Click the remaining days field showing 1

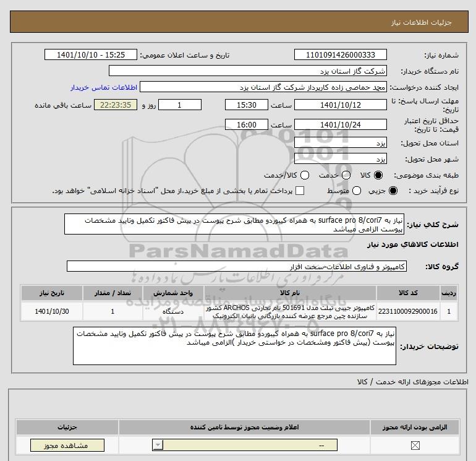(x=180, y=105)
